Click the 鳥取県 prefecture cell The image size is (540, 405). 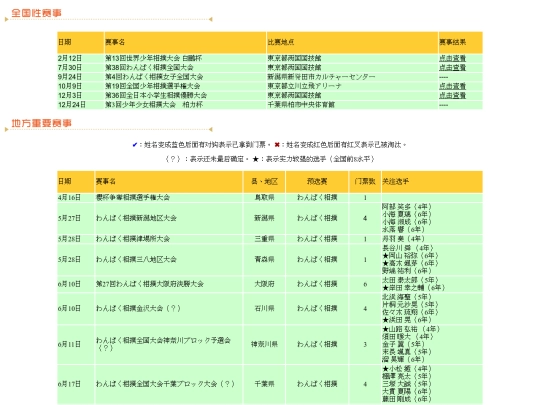tap(264, 198)
